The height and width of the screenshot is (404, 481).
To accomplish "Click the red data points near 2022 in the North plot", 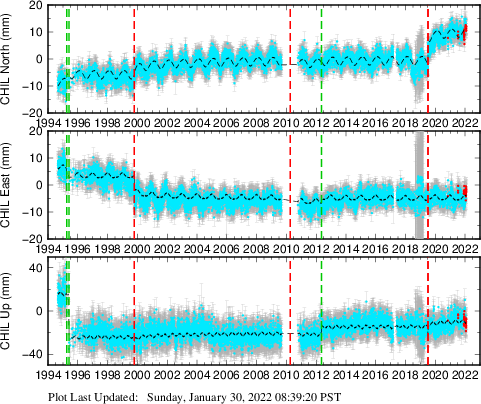I will pos(464,33).
